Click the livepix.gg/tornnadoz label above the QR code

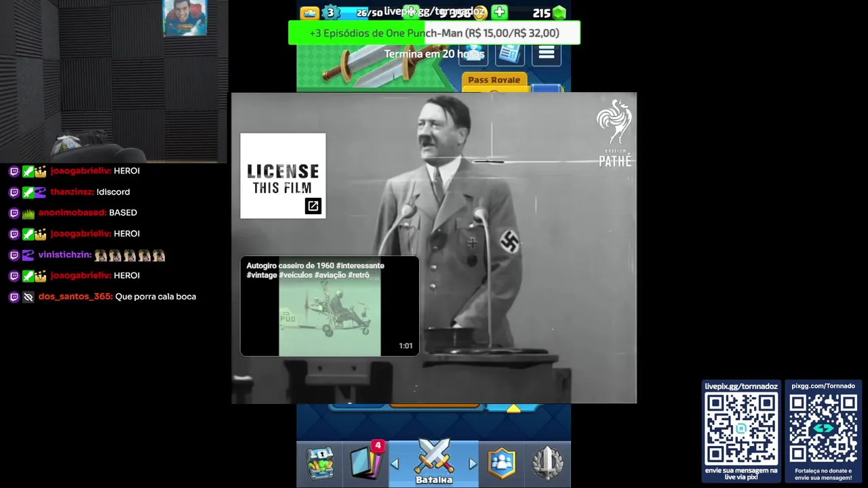pos(741,386)
